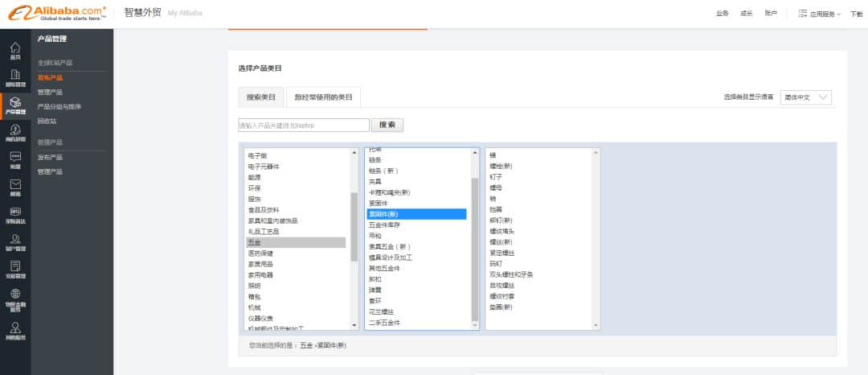The image size is (868, 375).
Task: Open 管理产品 link under 全球E站产品
Action: (49, 93)
